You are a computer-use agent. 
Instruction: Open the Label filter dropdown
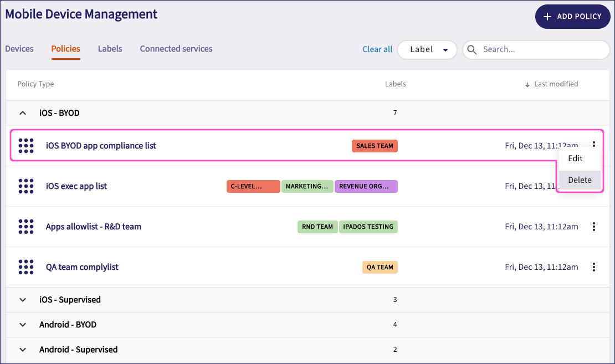point(427,49)
